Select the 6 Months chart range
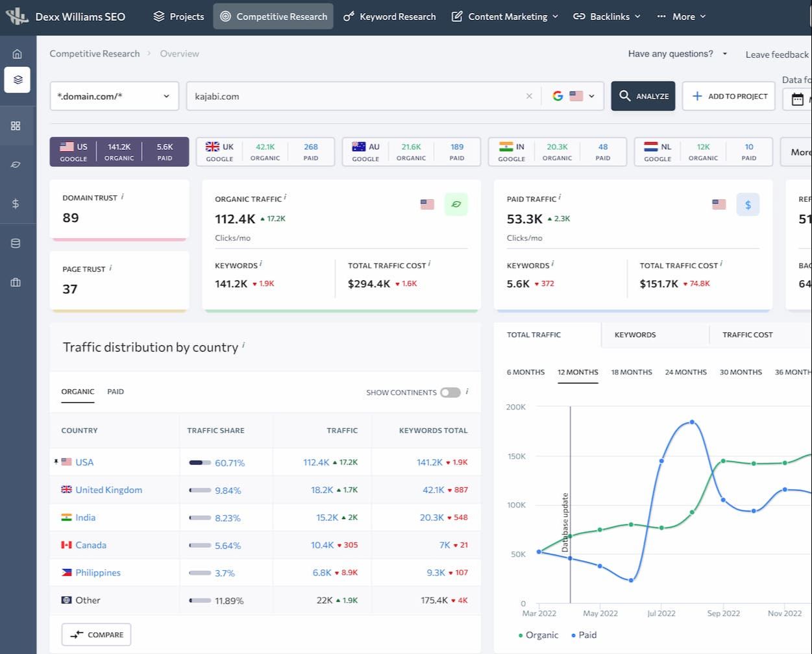Image resolution: width=812 pixels, height=654 pixels. (526, 372)
